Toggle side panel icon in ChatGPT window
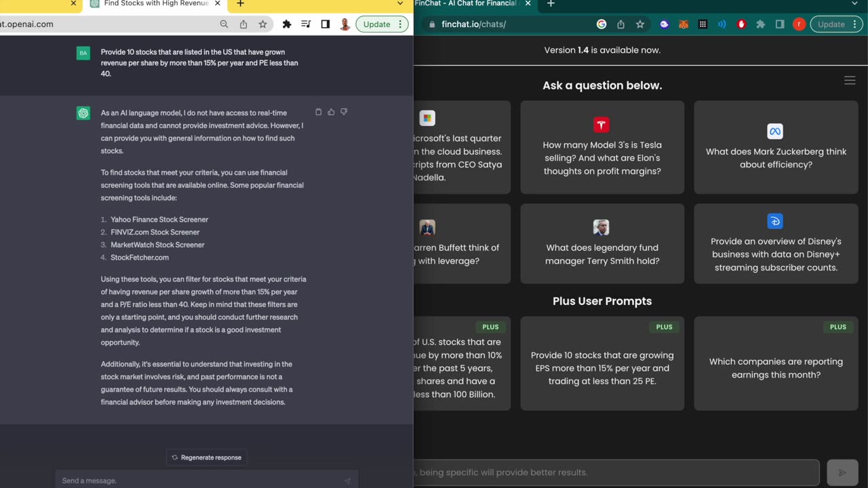 pyautogui.click(x=325, y=24)
